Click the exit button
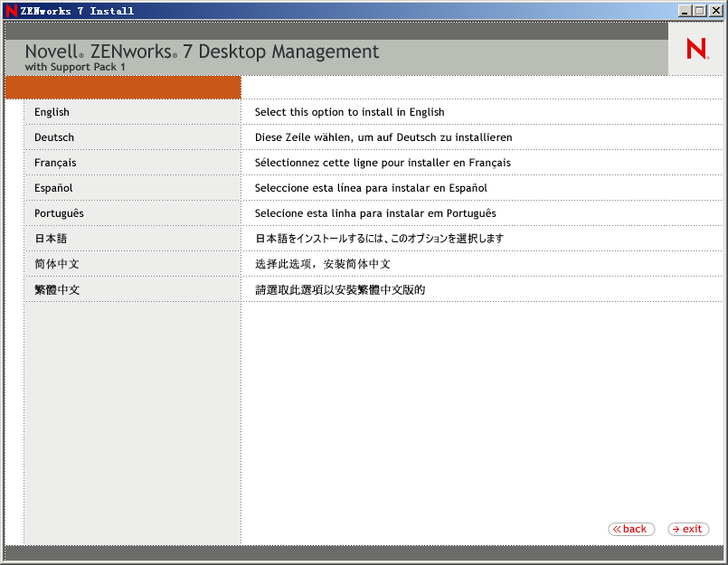 pos(688,529)
